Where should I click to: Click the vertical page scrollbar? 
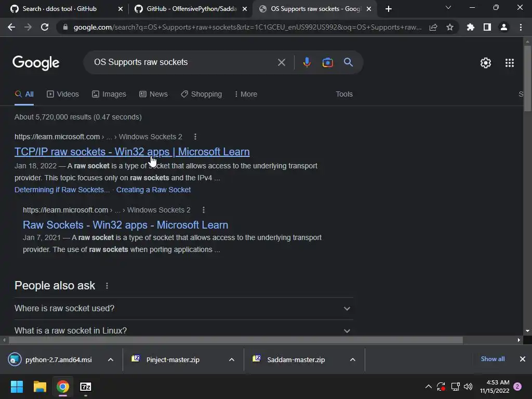527,78
